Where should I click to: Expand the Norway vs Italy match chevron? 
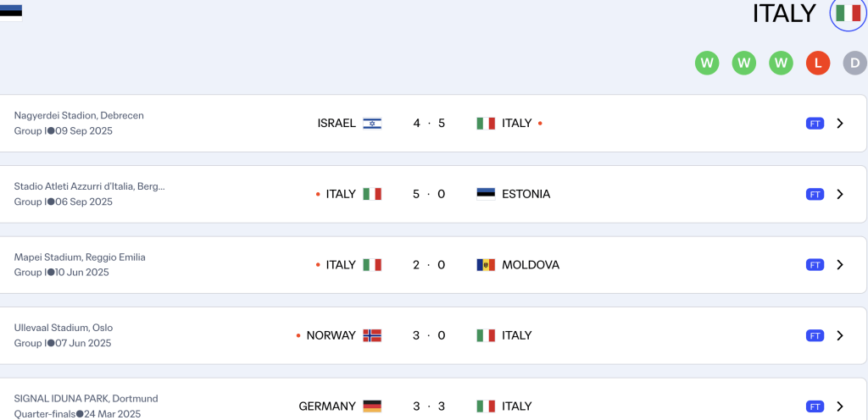click(x=840, y=335)
